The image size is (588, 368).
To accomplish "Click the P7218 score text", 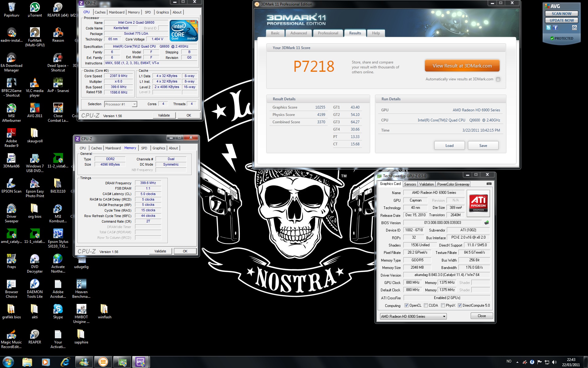I will tap(314, 66).
